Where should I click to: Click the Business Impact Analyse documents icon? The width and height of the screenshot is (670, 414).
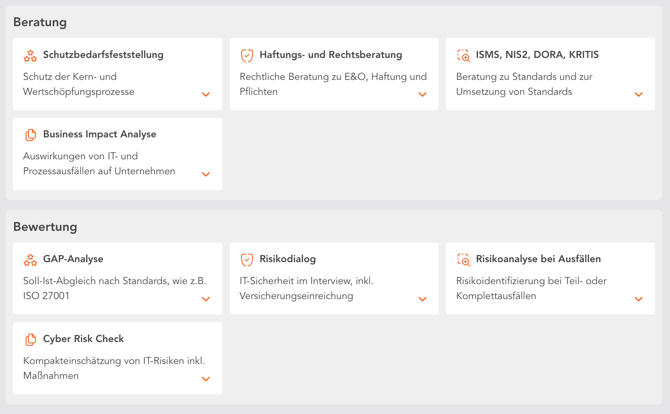[x=30, y=135]
